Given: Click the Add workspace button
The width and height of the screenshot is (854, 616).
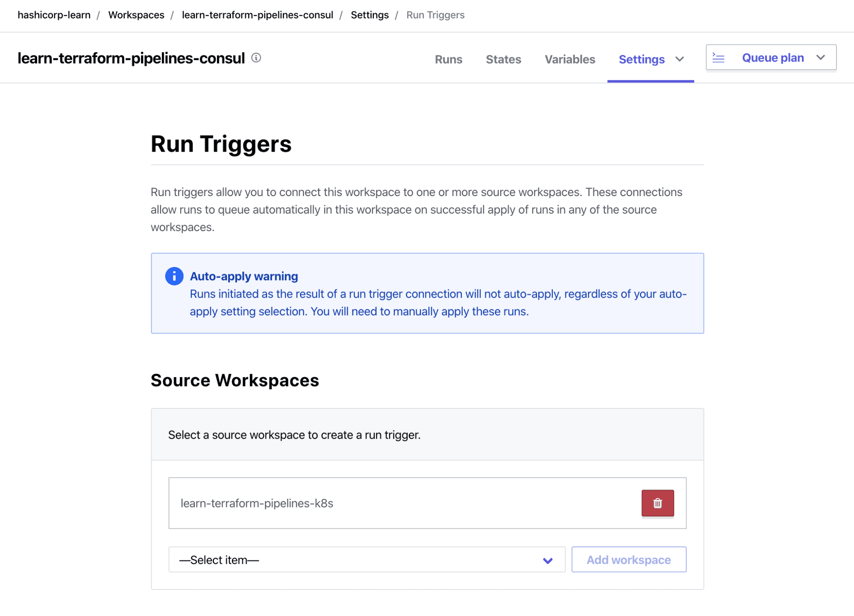Looking at the screenshot, I should point(628,559).
